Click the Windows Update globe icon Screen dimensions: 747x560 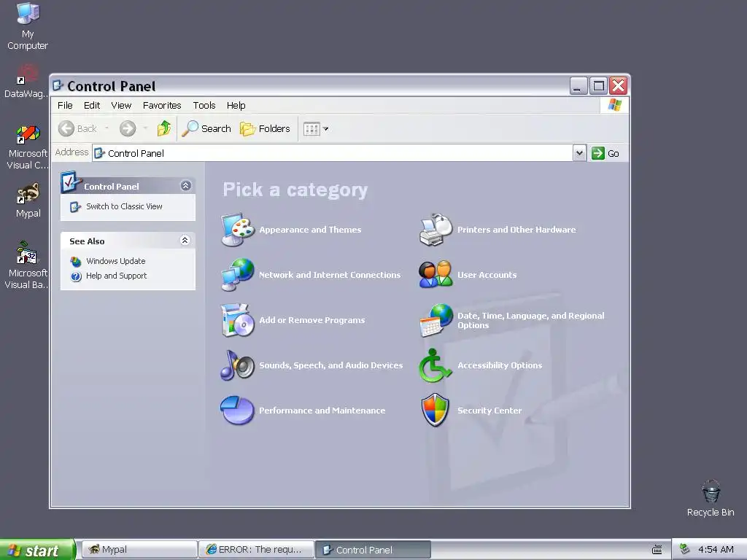pyautogui.click(x=76, y=262)
